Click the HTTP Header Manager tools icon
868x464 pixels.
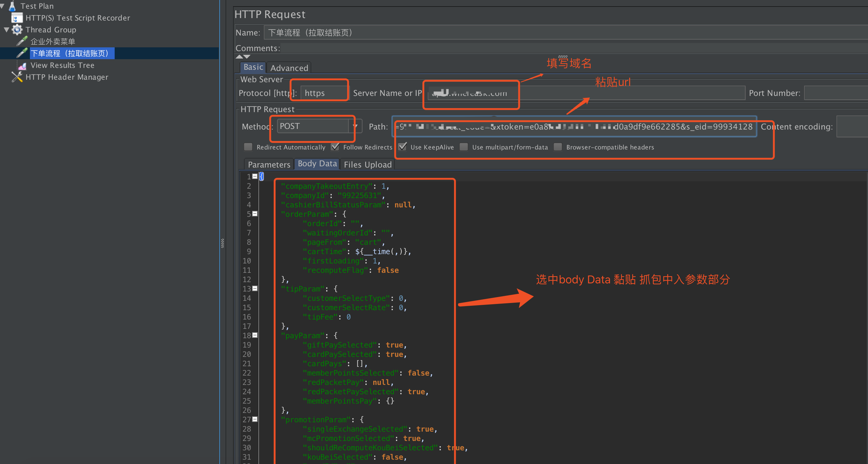click(17, 77)
